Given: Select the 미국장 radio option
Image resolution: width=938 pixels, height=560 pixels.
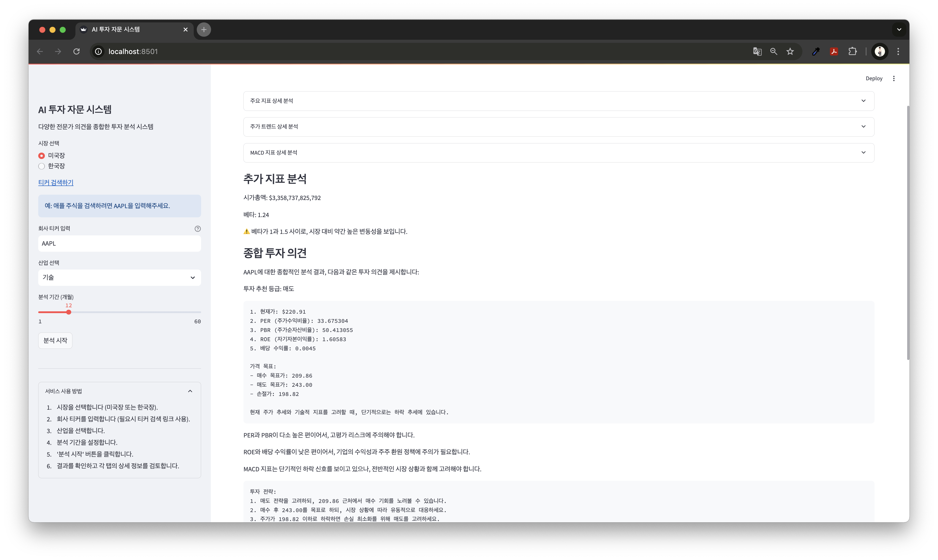Looking at the screenshot, I should (42, 155).
